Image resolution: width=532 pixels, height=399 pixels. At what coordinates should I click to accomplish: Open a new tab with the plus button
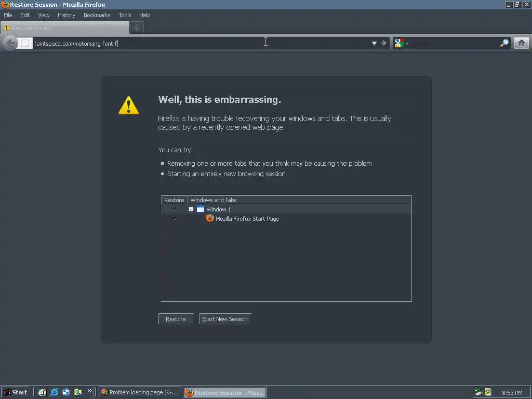point(137,28)
